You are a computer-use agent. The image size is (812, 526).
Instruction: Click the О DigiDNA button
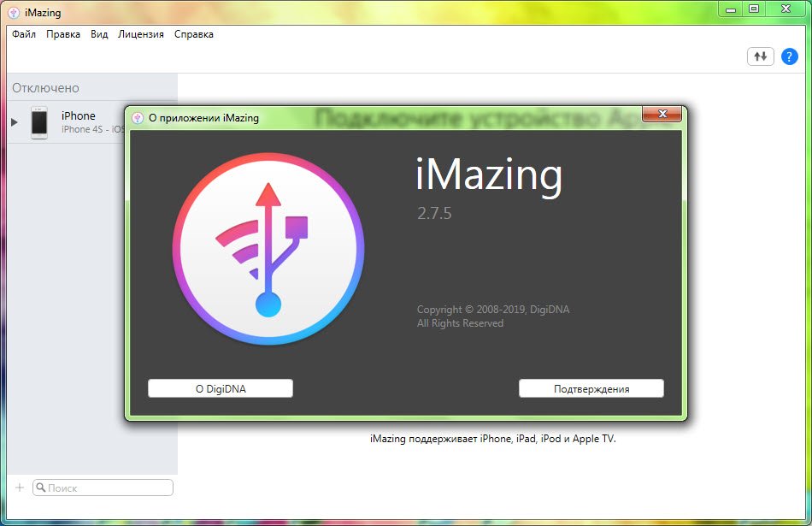pos(221,388)
